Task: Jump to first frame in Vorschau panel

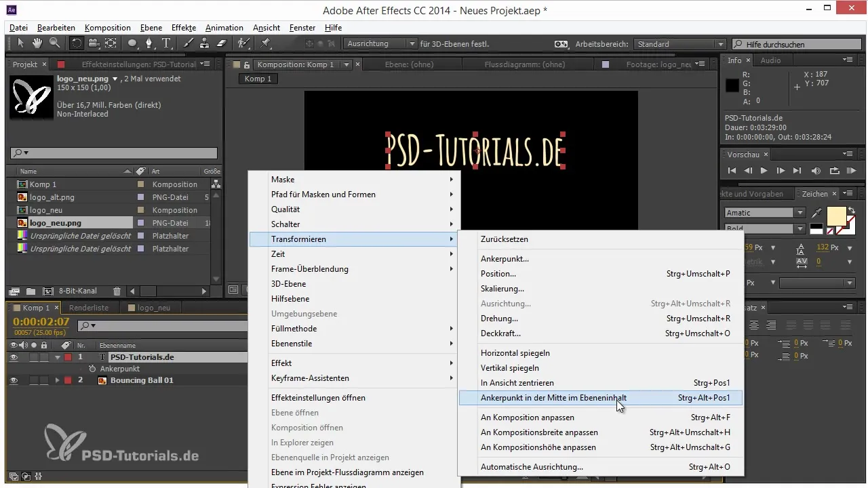Action: [x=732, y=171]
